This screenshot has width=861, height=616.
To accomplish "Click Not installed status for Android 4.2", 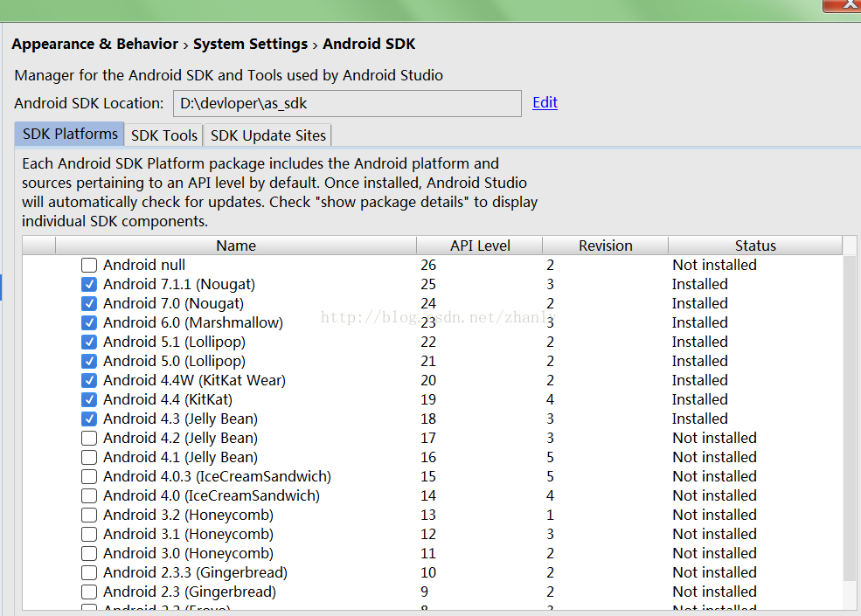I will tap(714, 438).
